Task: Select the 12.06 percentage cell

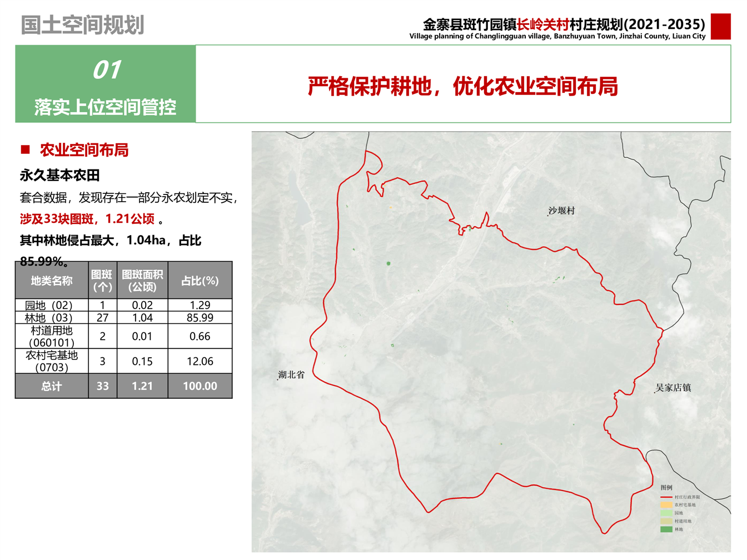Action: pyautogui.click(x=200, y=361)
